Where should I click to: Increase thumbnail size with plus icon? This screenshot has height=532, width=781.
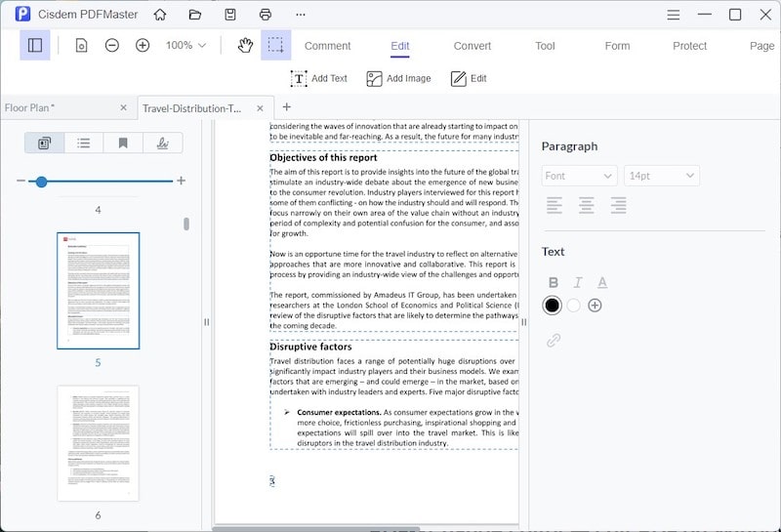(181, 181)
